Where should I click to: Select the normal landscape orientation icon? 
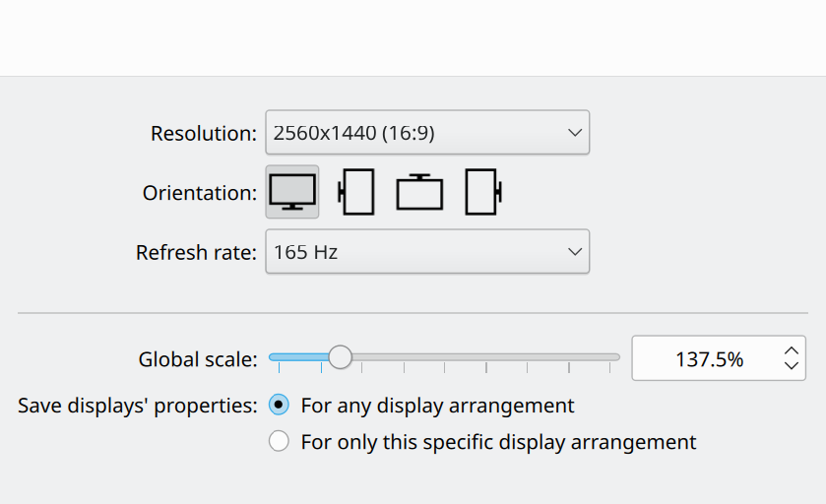292,192
